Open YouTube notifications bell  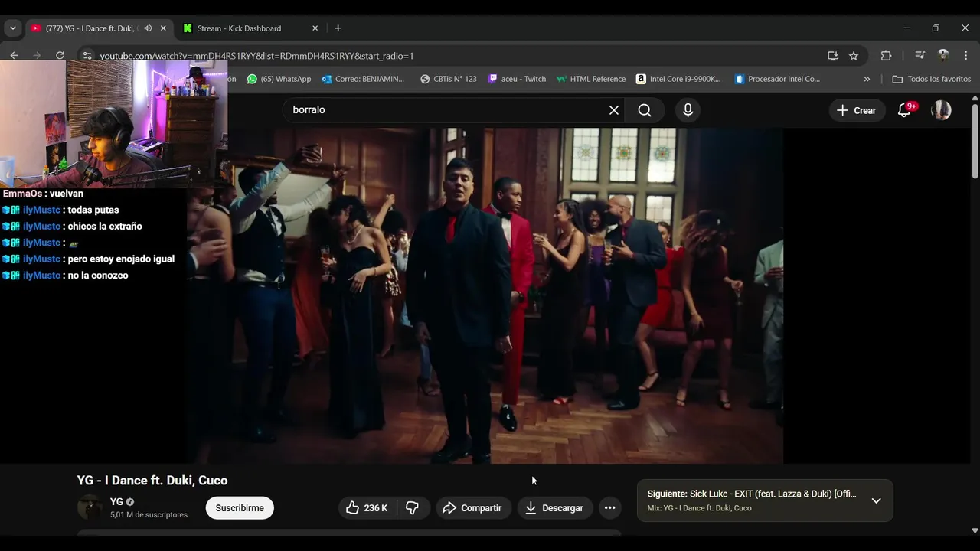(905, 110)
